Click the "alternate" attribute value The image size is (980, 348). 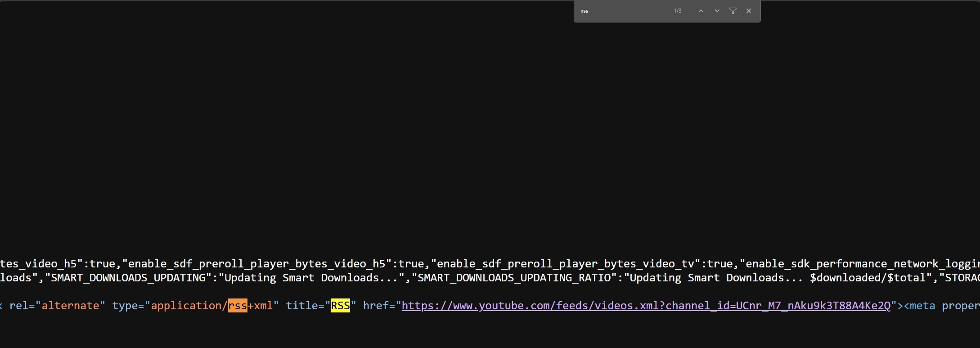pyautogui.click(x=70, y=306)
